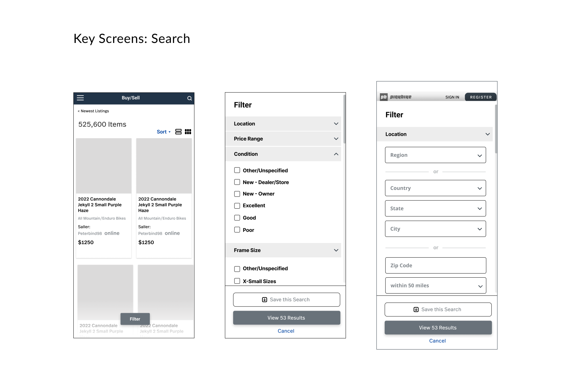Check the X-Small Sizes box
588x388 pixels.
pos(237,281)
